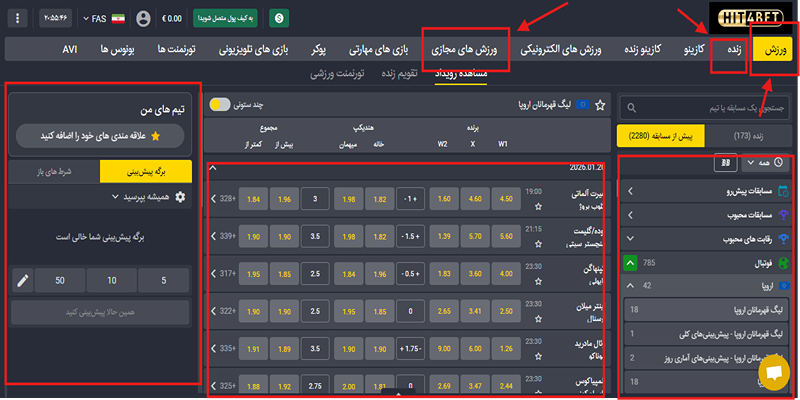Select draw odds 5.70 in 21:15 match
The width and height of the screenshot is (800, 400).
point(476,237)
